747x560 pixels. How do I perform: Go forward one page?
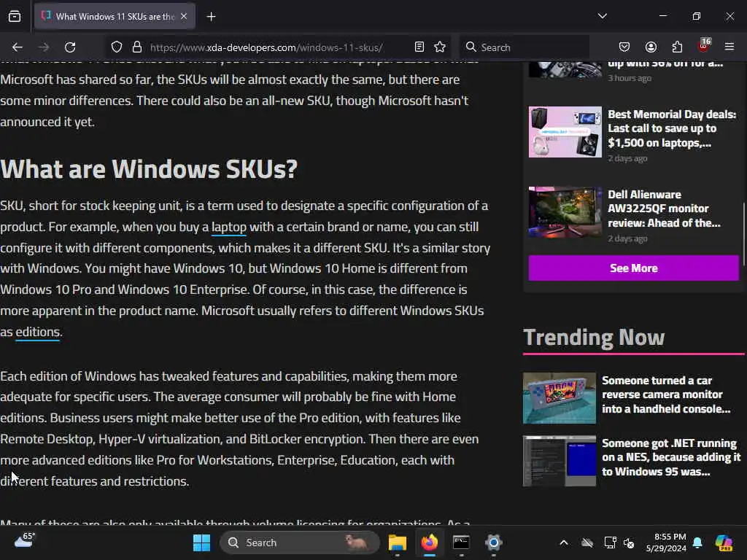point(44,47)
